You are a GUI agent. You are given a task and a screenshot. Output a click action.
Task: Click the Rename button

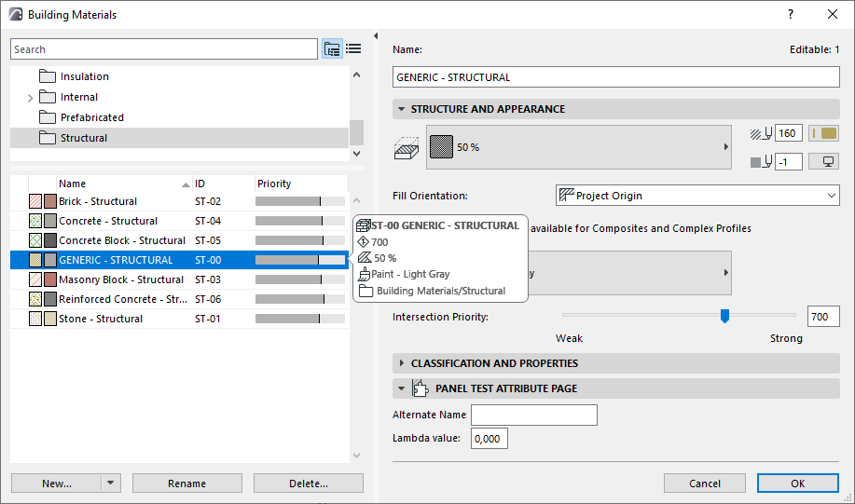pos(186,484)
